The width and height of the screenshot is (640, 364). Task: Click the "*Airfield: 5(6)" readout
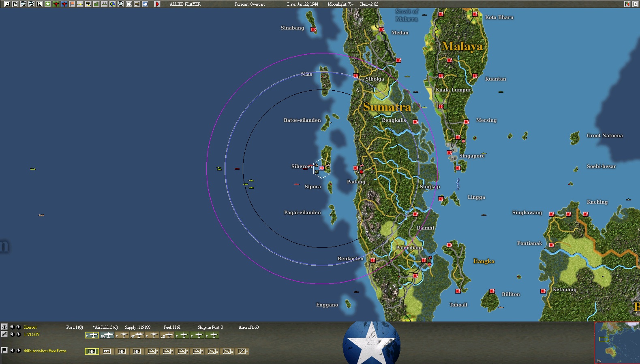pos(105,327)
